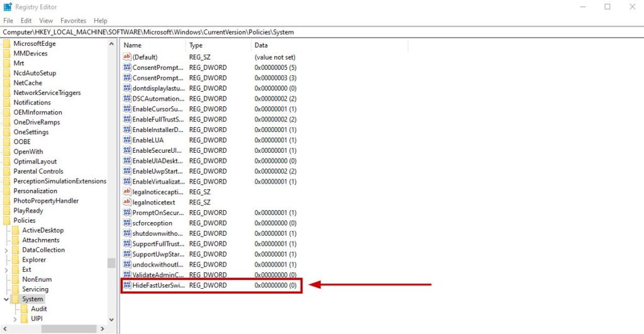Click the Registry Editor app icon in title bar
The width and height of the screenshot is (644, 334).
pos(8,7)
